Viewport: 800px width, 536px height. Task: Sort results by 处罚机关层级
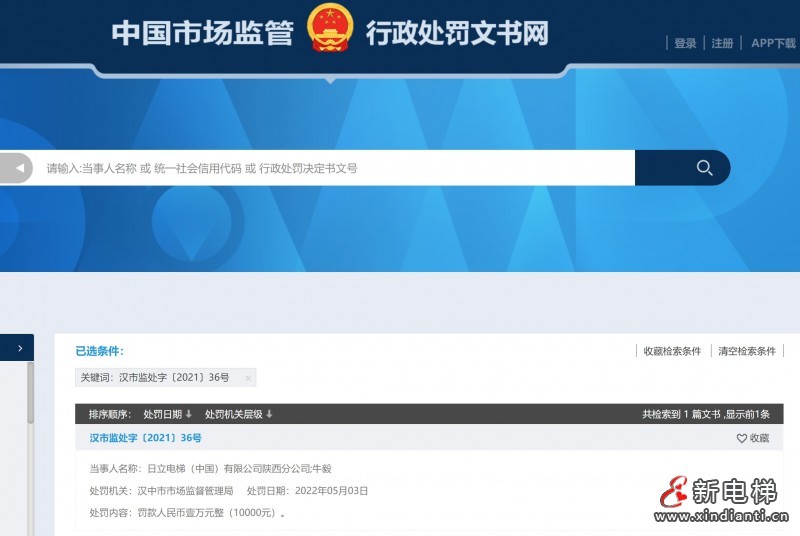pyautogui.click(x=238, y=414)
